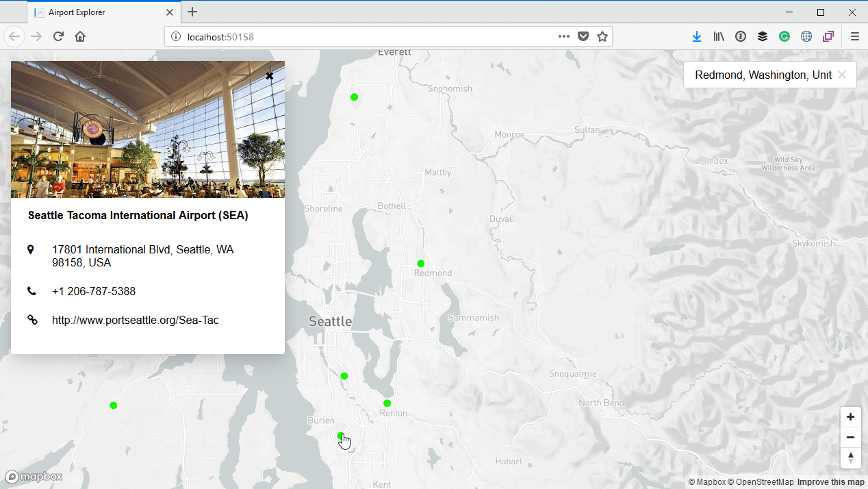Click the phone icon in info panel
The height and width of the screenshot is (489, 868).
click(x=31, y=291)
